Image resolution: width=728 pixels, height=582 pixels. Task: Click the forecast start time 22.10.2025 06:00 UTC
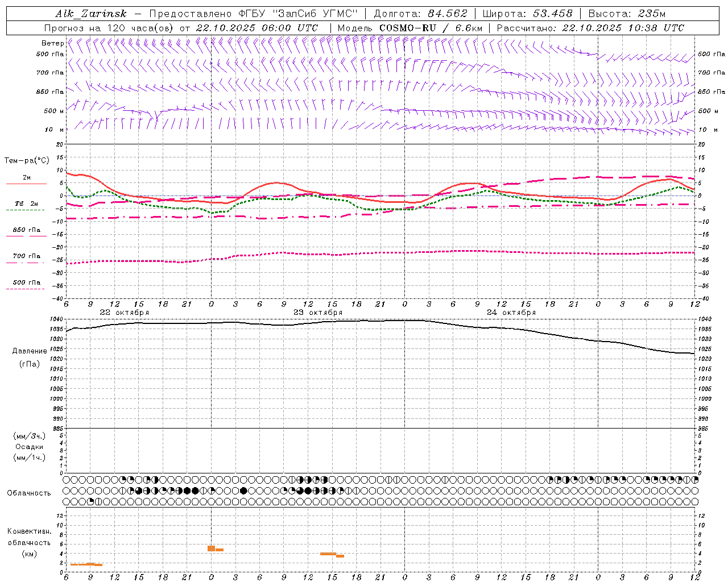click(x=257, y=28)
